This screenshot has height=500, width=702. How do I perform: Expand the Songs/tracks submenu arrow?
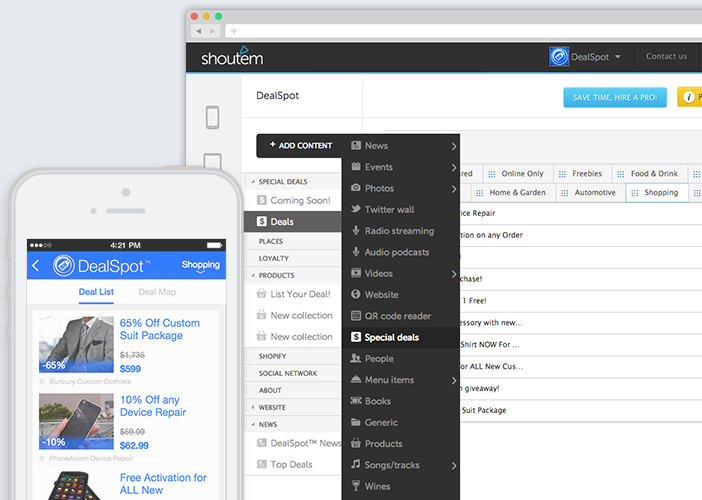pyautogui.click(x=454, y=466)
